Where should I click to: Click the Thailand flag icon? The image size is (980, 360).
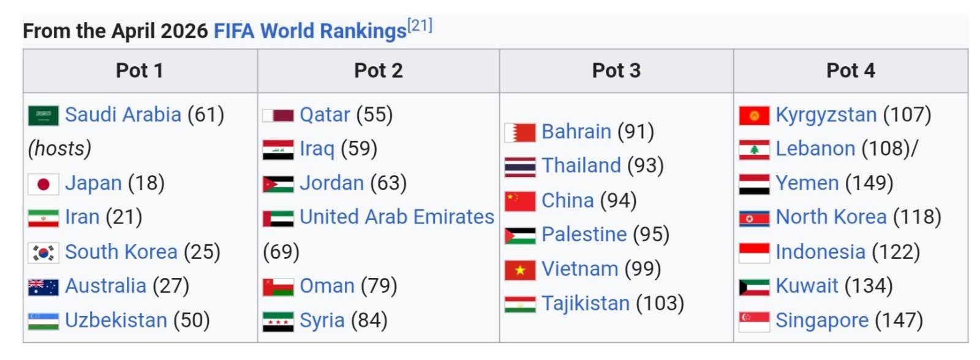520,167
